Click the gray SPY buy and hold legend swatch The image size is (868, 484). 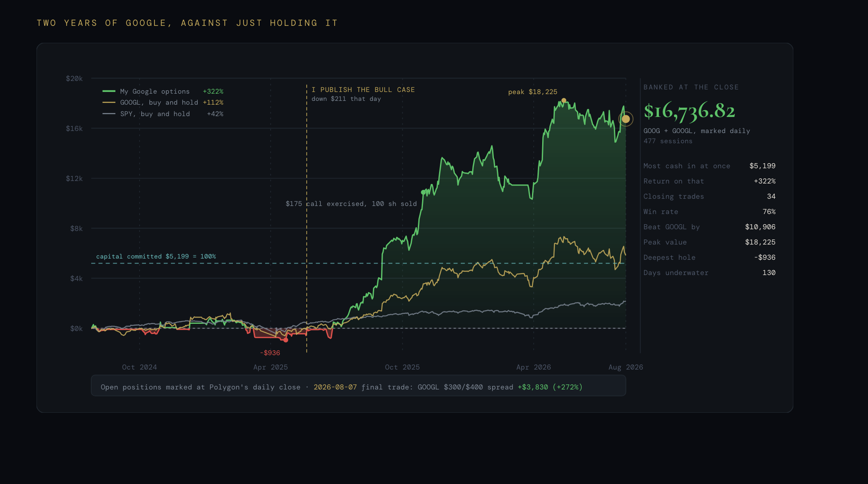pos(109,114)
